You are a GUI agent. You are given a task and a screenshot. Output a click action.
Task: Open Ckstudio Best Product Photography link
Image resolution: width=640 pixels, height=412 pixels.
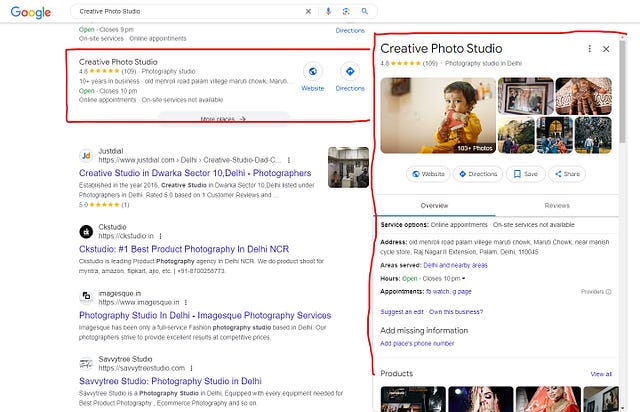tap(184, 249)
